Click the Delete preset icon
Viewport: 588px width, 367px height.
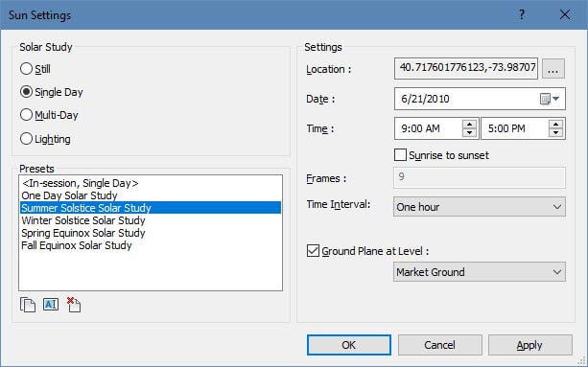(74, 305)
